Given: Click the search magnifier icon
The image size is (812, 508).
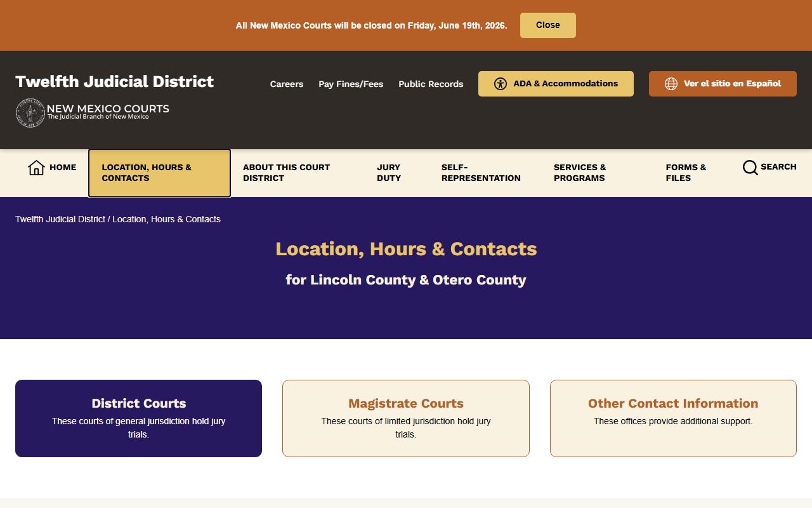Looking at the screenshot, I should point(750,168).
